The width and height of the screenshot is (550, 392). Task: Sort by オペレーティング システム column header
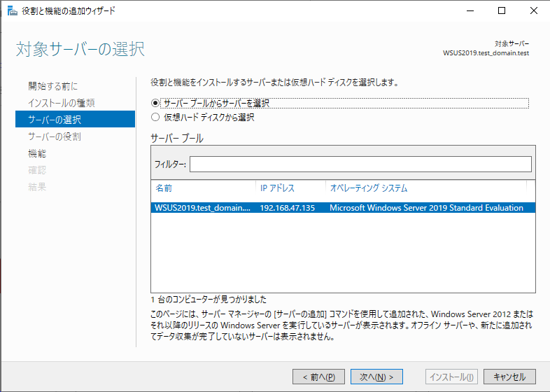coord(426,188)
